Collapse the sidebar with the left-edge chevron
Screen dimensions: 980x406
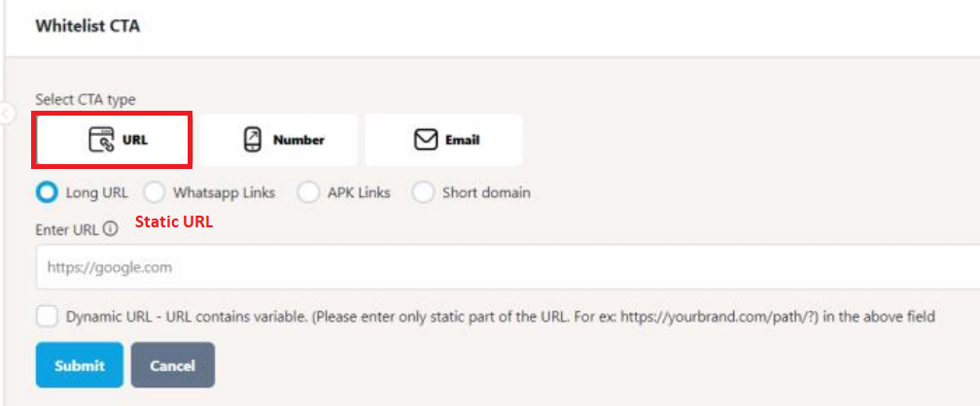point(6,115)
